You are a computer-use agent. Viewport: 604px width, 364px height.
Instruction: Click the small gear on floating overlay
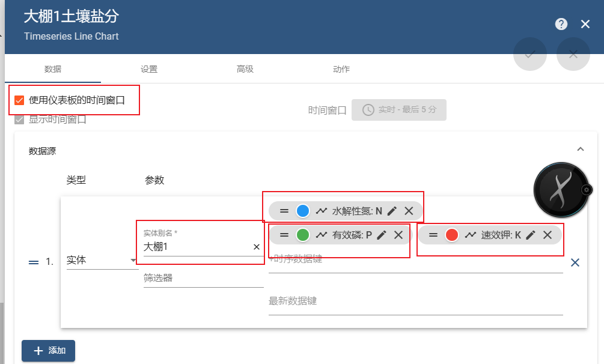click(587, 190)
